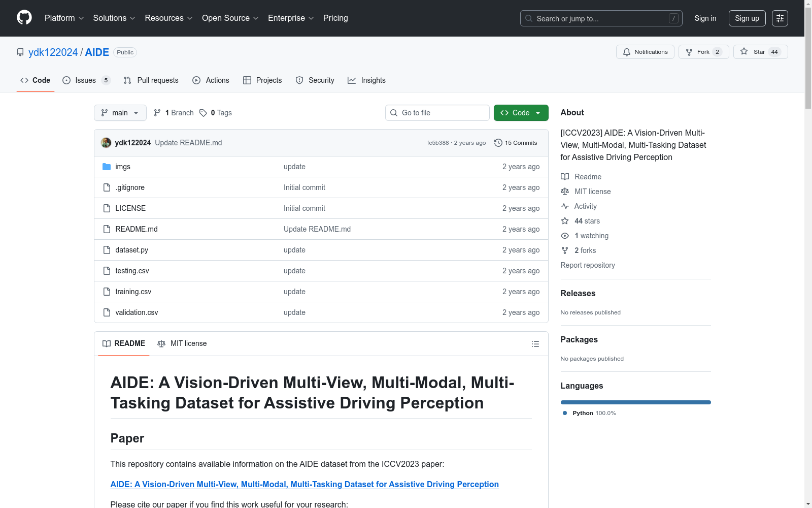Open the Releases section heading link
Screen dimensions: 812x508
tap(578, 293)
